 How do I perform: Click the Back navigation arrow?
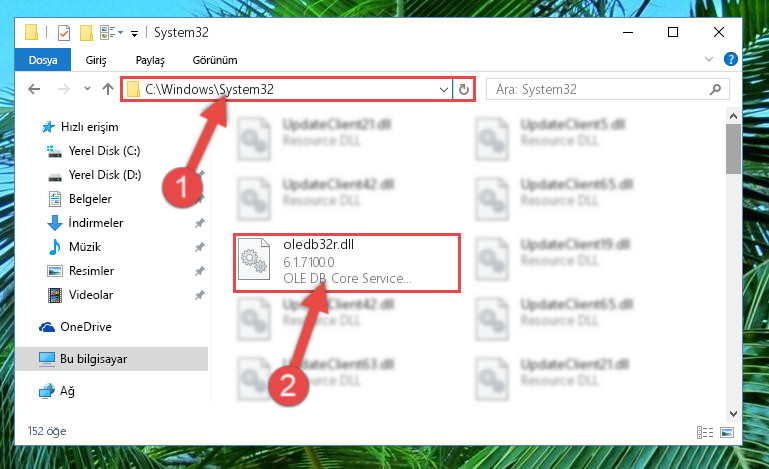[x=34, y=89]
